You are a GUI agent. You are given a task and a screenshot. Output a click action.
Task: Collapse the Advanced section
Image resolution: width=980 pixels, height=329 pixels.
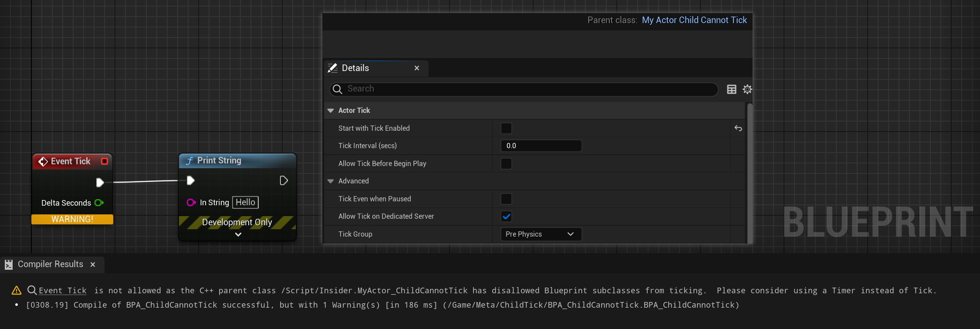pos(331,181)
